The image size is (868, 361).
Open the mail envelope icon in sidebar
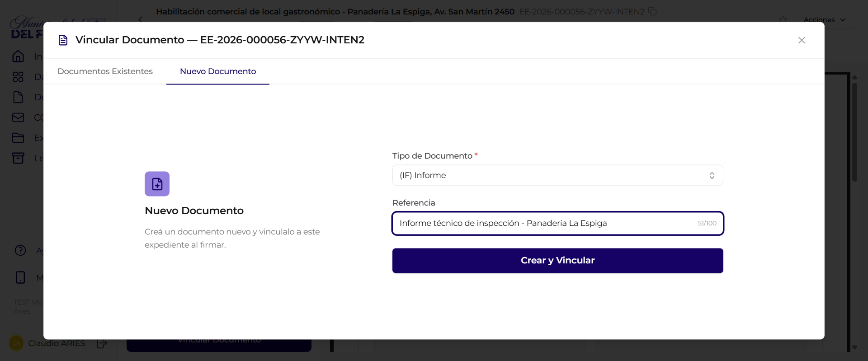point(18,117)
